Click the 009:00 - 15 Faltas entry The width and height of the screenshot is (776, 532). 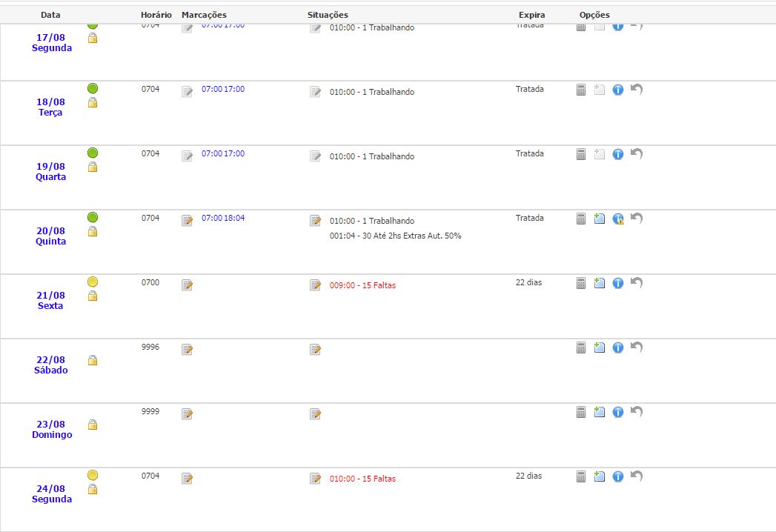(x=362, y=286)
